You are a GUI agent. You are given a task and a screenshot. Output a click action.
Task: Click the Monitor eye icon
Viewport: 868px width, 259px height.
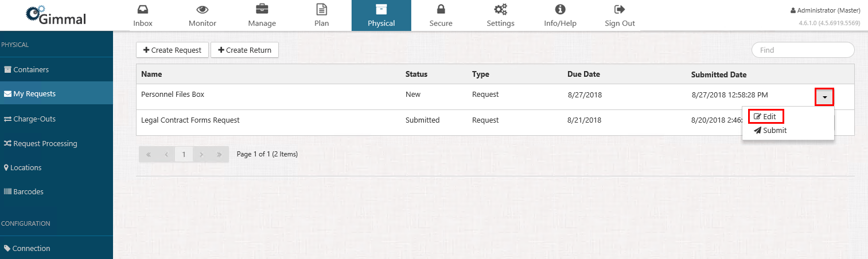pyautogui.click(x=202, y=10)
